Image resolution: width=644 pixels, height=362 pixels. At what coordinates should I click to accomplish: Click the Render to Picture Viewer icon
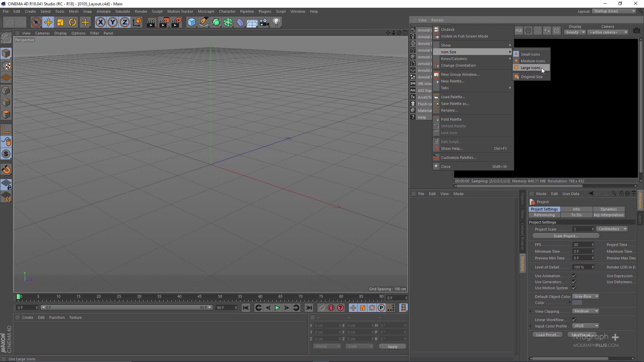pos(164,22)
